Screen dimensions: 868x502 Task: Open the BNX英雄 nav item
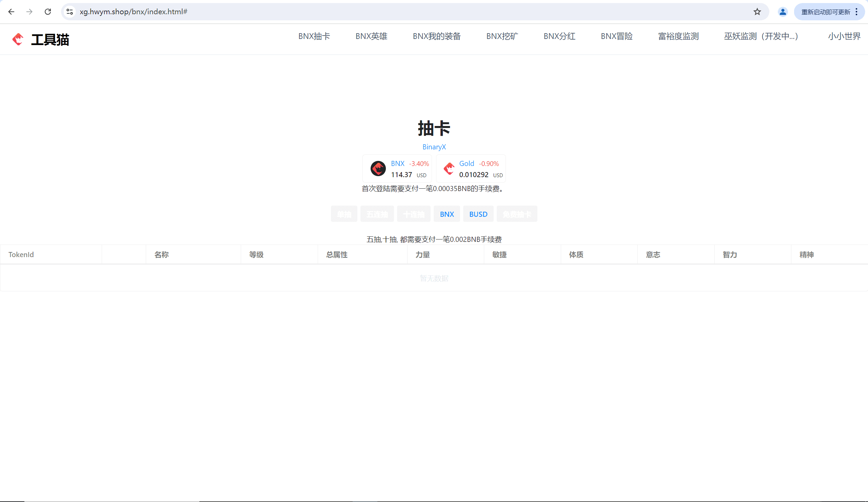pyautogui.click(x=371, y=36)
